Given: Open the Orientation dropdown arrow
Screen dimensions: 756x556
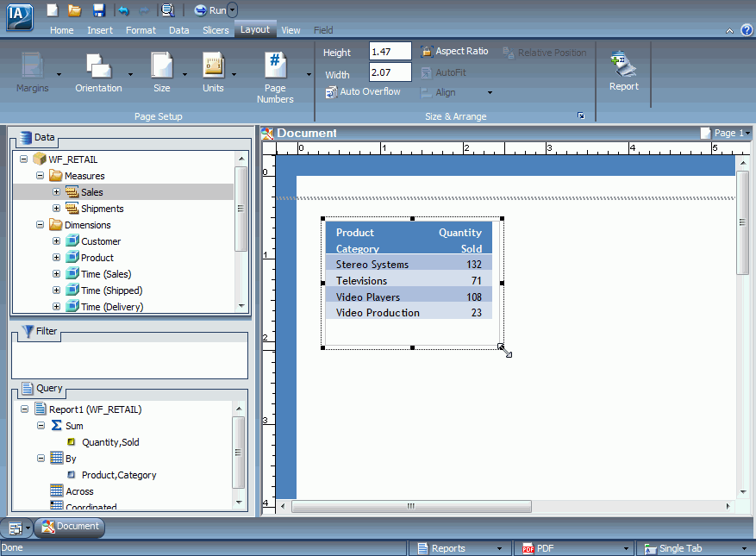Looking at the screenshot, I should (x=130, y=74).
